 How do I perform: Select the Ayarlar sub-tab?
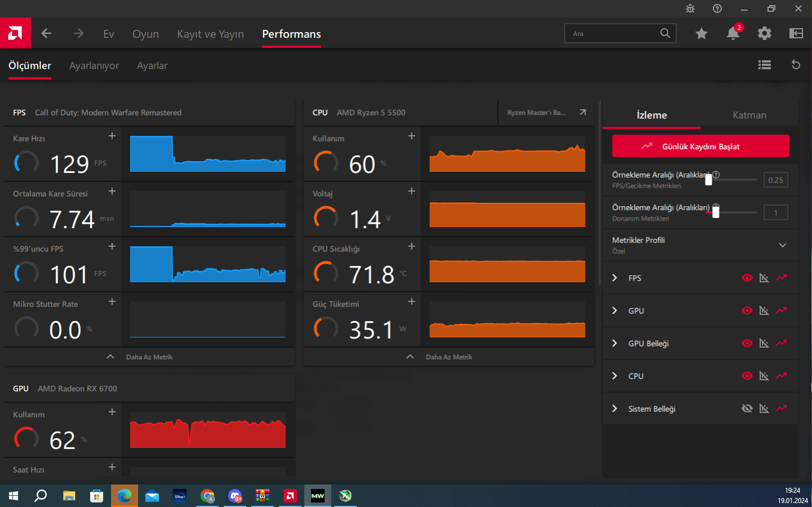[x=152, y=65]
